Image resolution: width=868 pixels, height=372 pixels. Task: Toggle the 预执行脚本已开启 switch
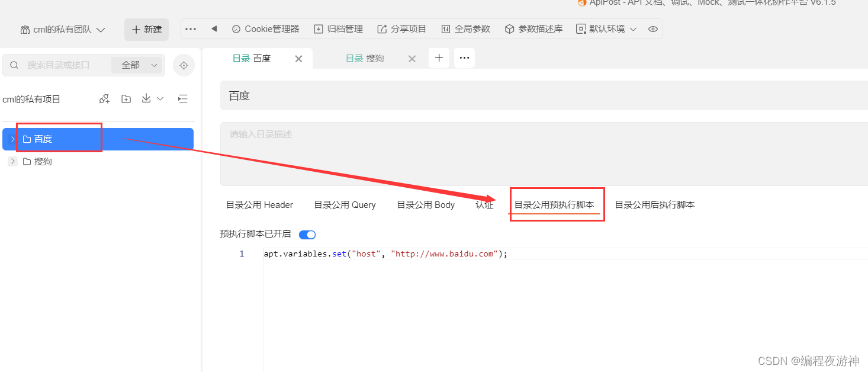click(307, 235)
